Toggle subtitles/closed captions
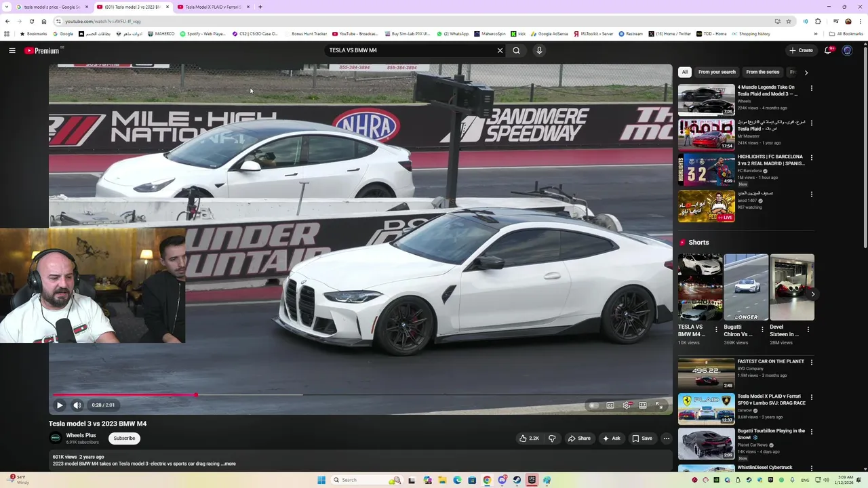Image resolution: width=868 pixels, height=488 pixels. tap(610, 405)
